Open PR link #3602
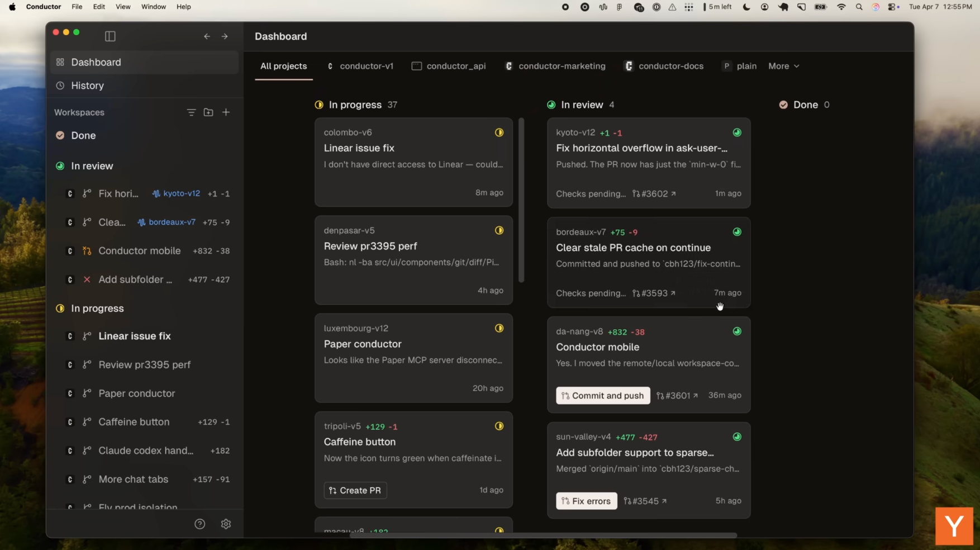Viewport: 980px width, 550px height. coord(654,193)
